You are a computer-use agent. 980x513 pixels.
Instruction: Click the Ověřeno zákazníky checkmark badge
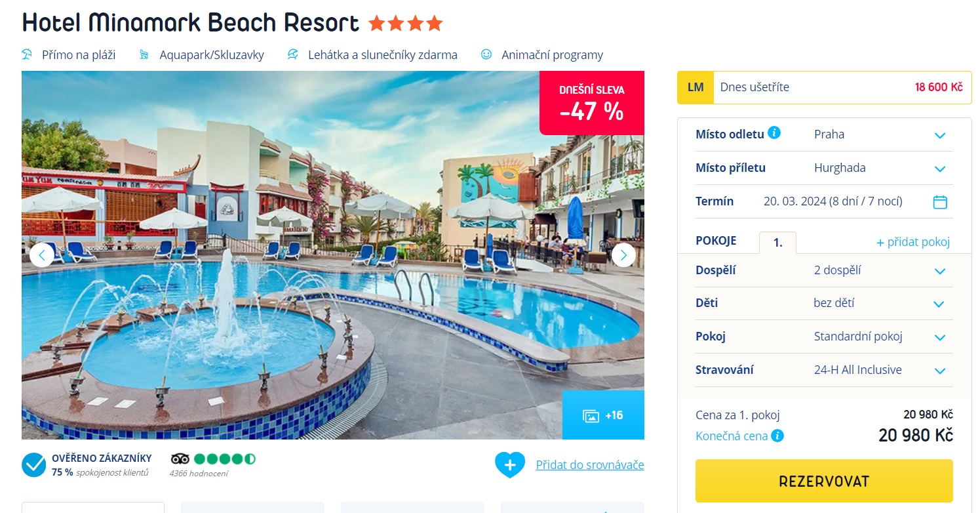pos(33,464)
